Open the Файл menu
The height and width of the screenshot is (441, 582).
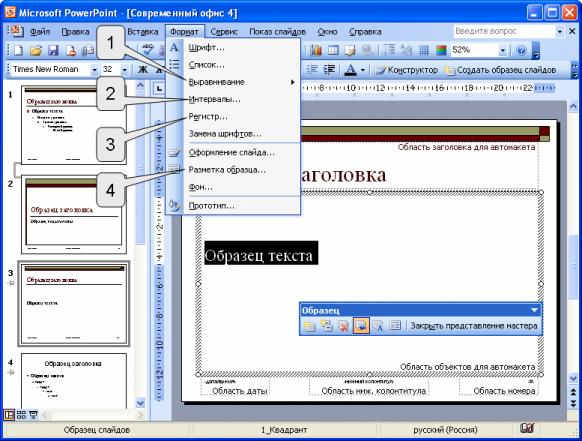[x=40, y=32]
